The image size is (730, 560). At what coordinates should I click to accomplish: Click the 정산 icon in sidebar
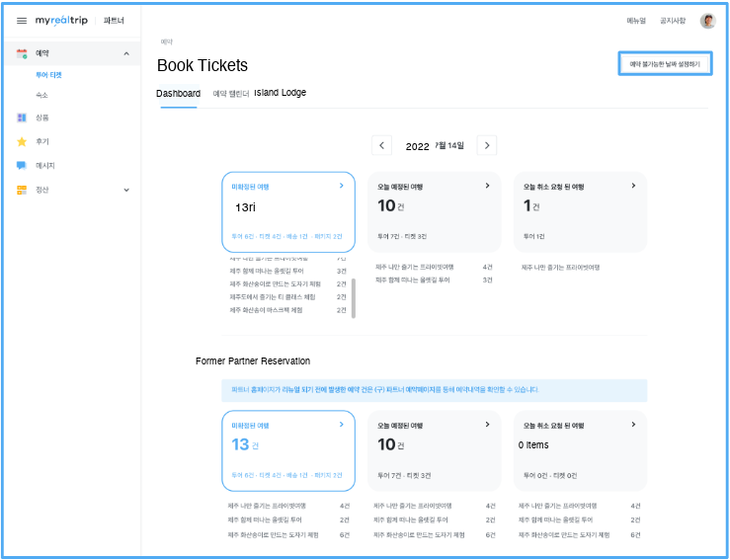tap(22, 190)
